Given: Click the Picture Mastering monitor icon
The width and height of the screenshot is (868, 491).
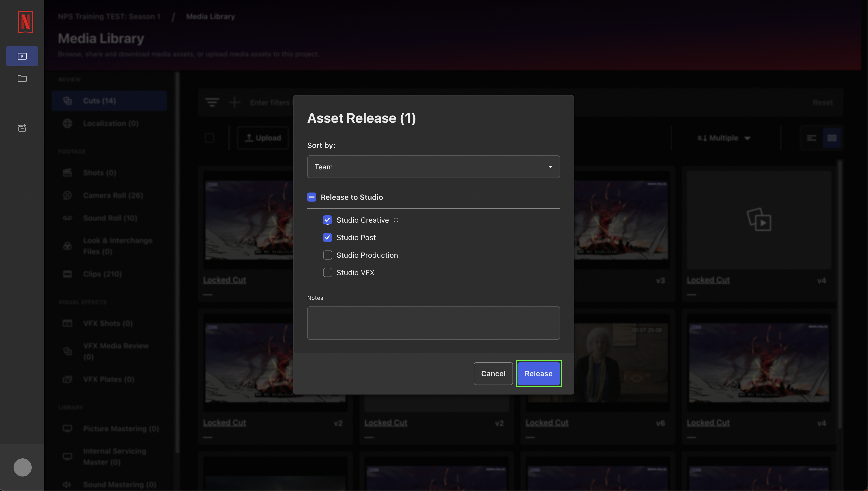Looking at the screenshot, I should pos(67,428).
